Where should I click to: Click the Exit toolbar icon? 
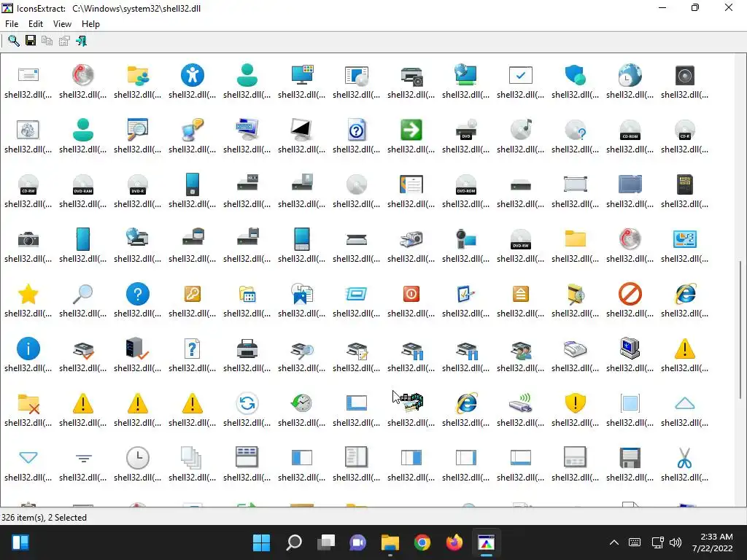tap(82, 41)
